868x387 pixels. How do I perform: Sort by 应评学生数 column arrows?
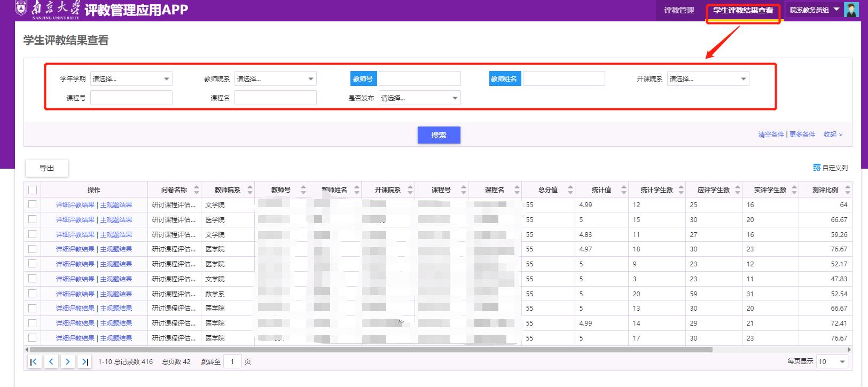pos(738,189)
